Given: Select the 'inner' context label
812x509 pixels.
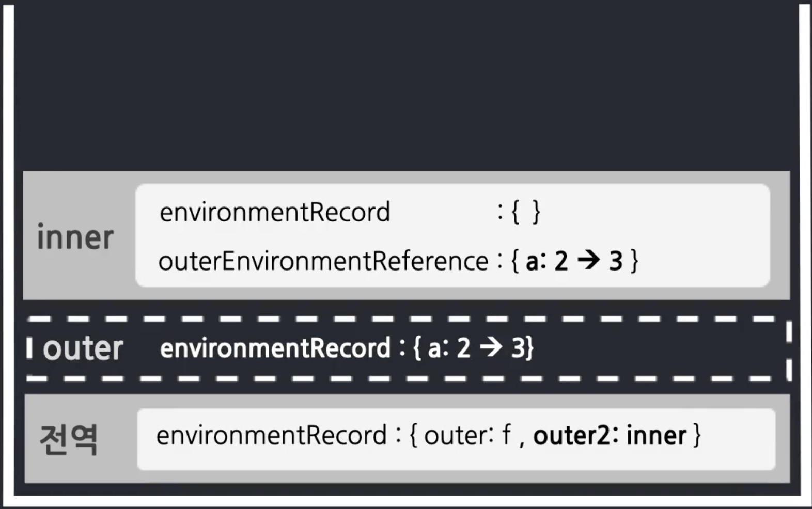Looking at the screenshot, I should [75, 237].
